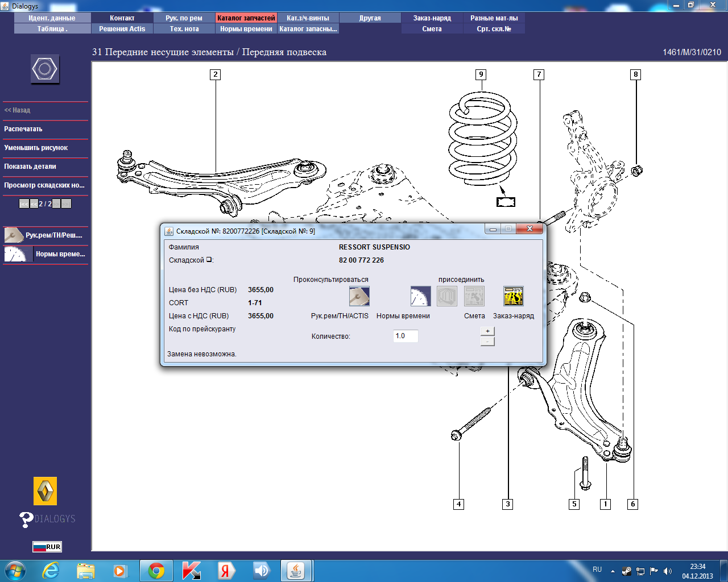Image resolution: width=728 pixels, height=582 pixels.
Task: Open the Срт. скл.№ tab
Action: pyautogui.click(x=494, y=29)
